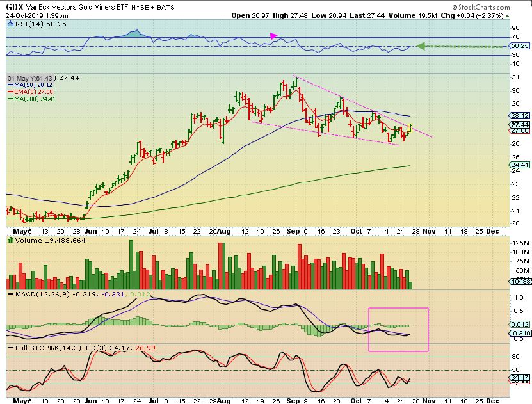This screenshot has height=404, width=532.
Task: Click the 24-Oct-2019 1:39pm timestamp
Action: coord(36,15)
